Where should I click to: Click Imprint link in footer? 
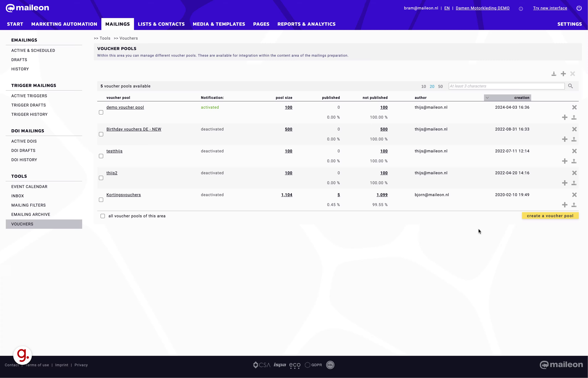62,365
